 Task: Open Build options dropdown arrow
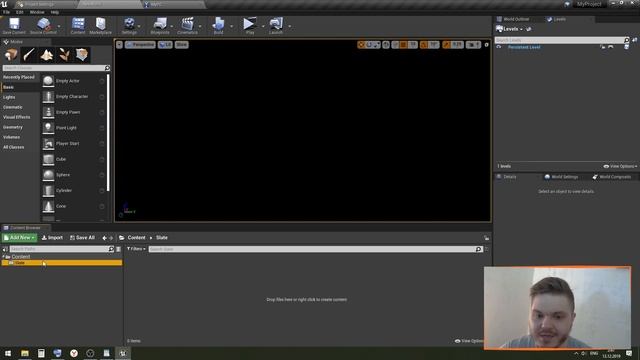point(231,27)
